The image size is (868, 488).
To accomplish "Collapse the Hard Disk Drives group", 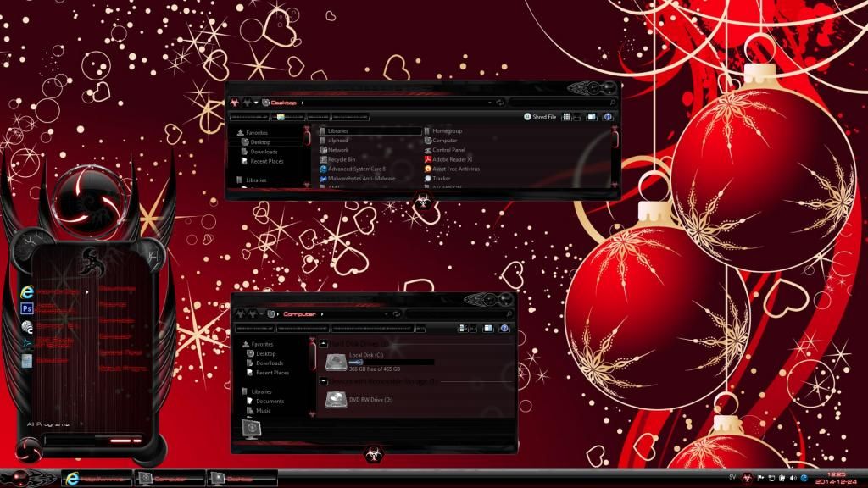I will tap(324, 344).
